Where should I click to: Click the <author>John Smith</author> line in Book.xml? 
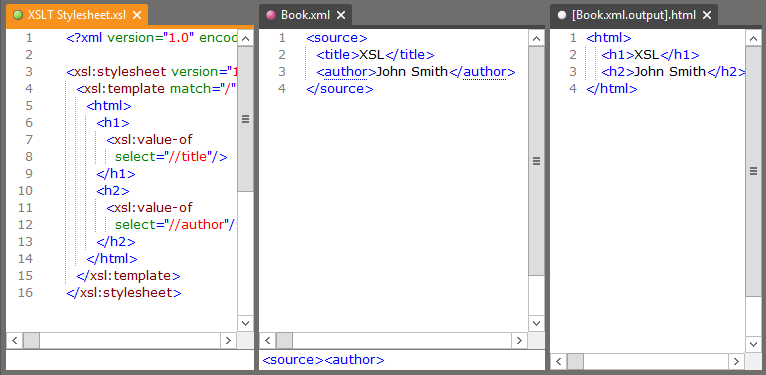(x=416, y=72)
